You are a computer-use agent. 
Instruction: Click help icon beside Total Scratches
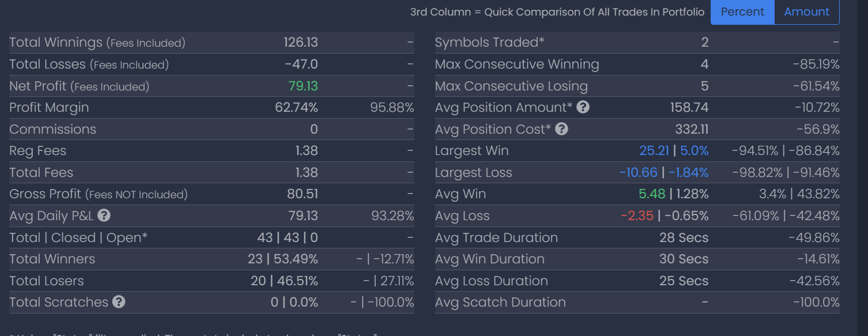pyautogui.click(x=119, y=302)
